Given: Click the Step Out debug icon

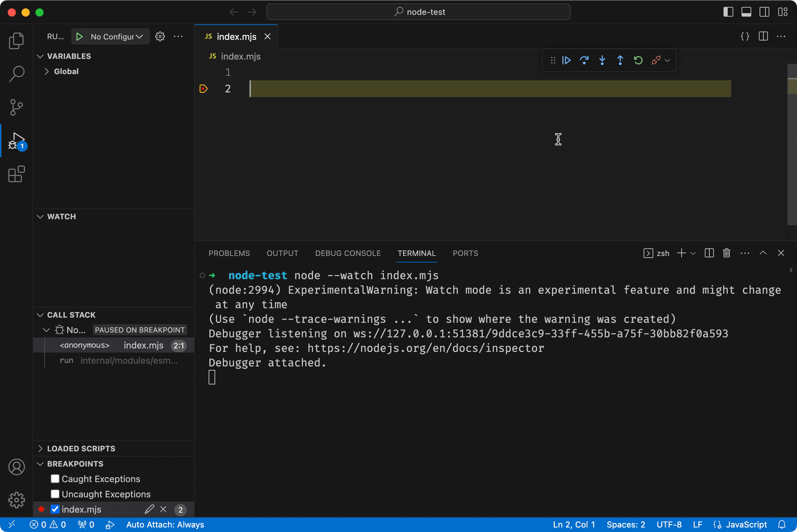Looking at the screenshot, I should click(x=620, y=60).
